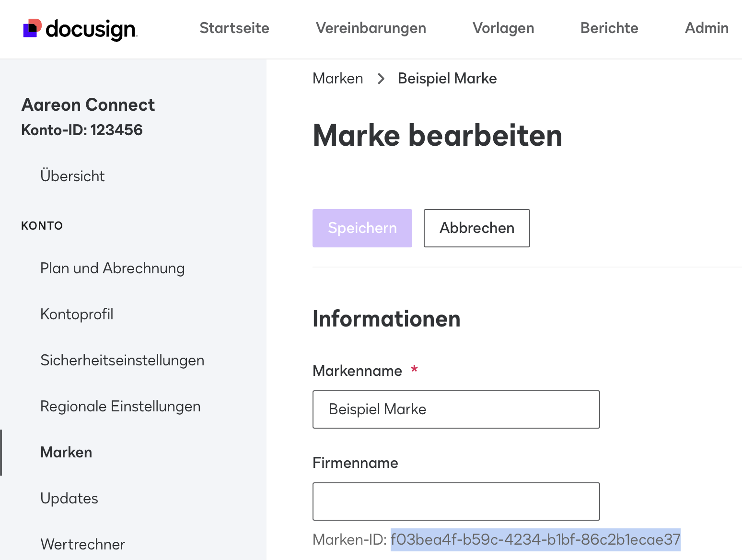Click into the empty Firmenname field

pos(456,502)
